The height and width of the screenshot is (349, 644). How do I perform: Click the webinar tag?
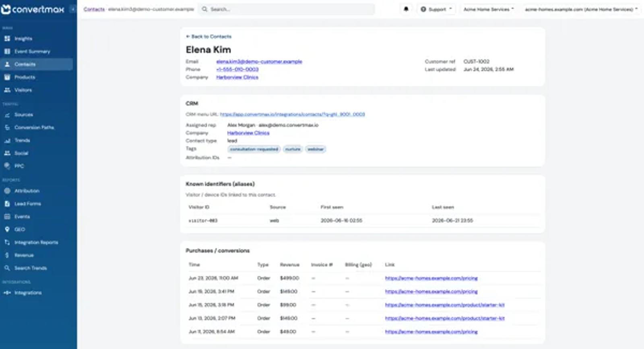coord(316,149)
